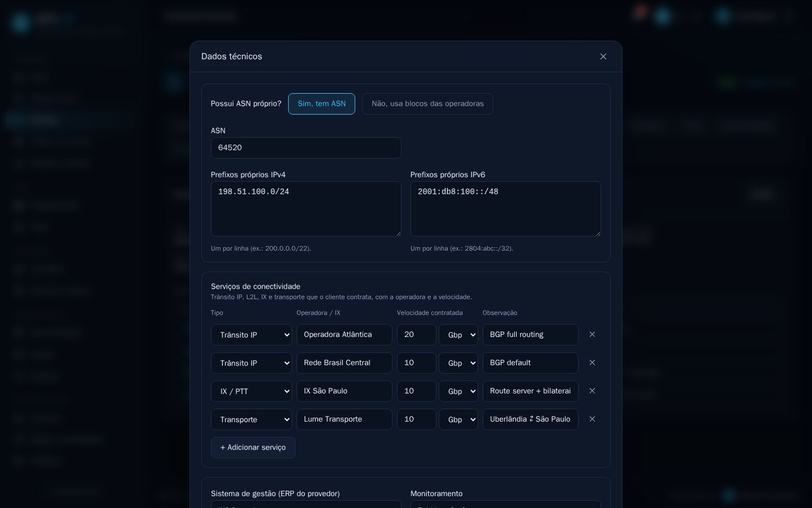Click speed value for Lume Transporte
The width and height of the screenshot is (812, 508).
click(417, 419)
